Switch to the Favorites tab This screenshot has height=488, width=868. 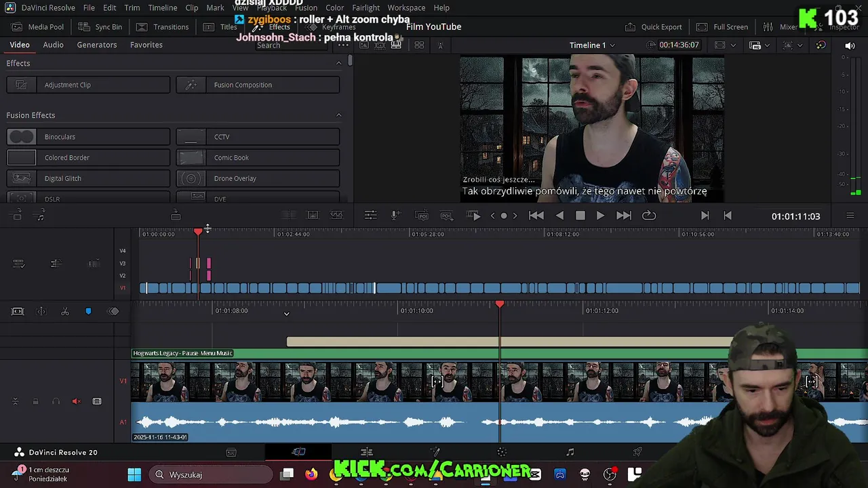146,45
